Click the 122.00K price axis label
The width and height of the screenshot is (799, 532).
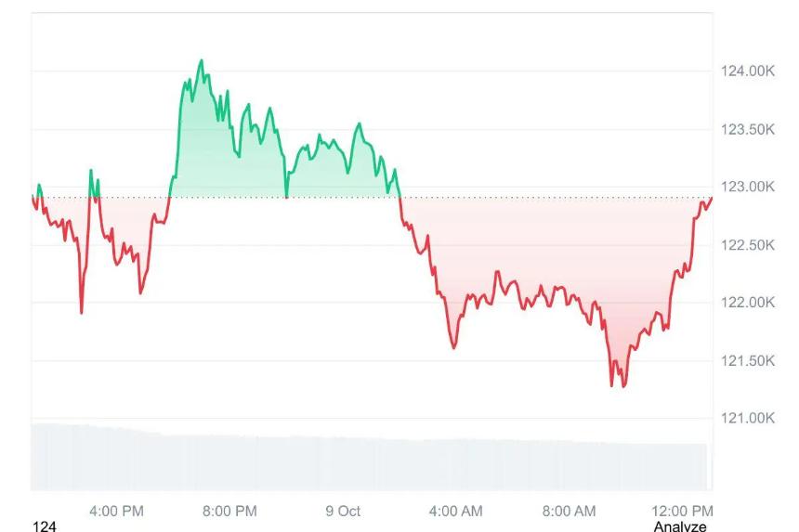747,303
